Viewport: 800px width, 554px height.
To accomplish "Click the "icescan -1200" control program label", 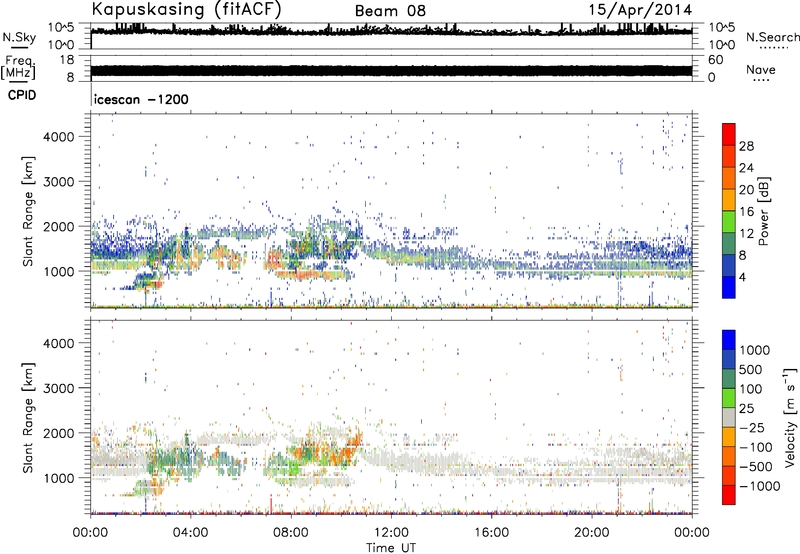I will [141, 99].
